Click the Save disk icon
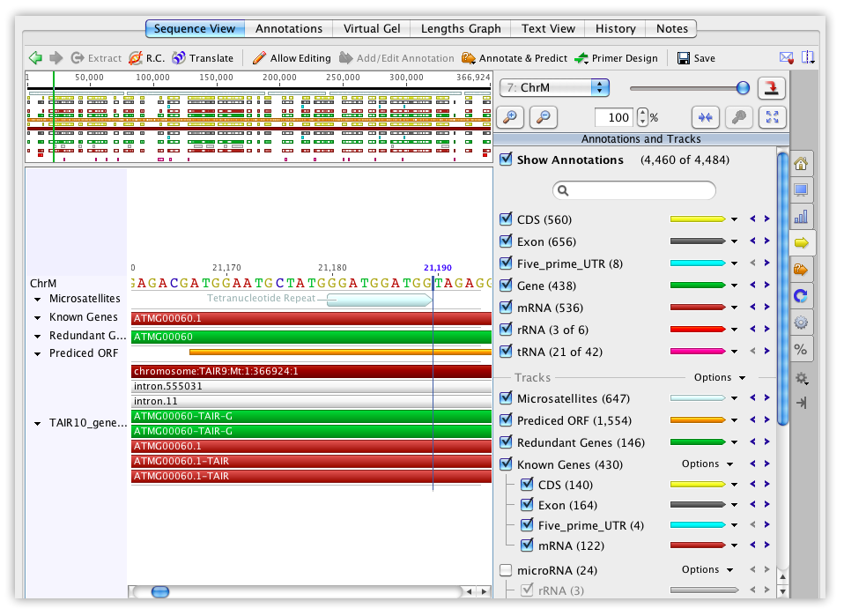This screenshot has width=844, height=616. [684, 58]
